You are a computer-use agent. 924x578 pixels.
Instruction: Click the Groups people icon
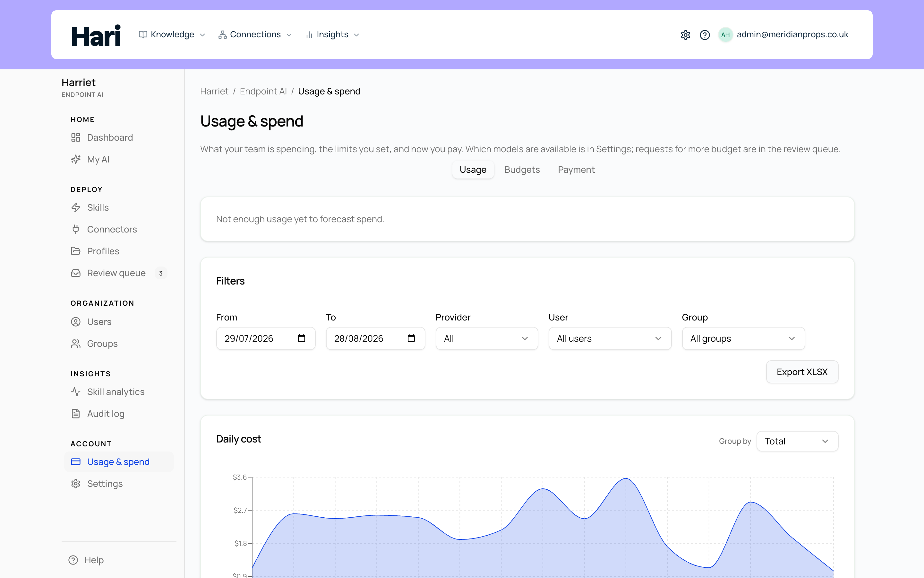[76, 344]
